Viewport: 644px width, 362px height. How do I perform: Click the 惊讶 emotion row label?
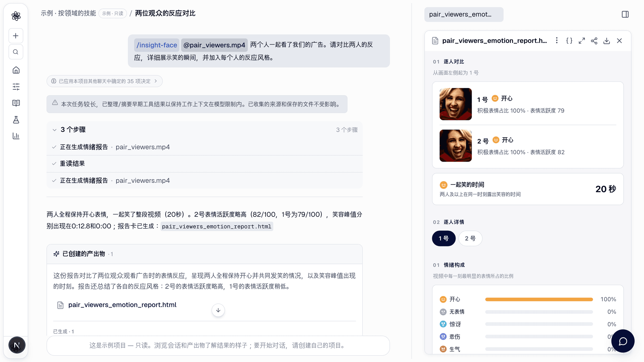click(x=455, y=324)
